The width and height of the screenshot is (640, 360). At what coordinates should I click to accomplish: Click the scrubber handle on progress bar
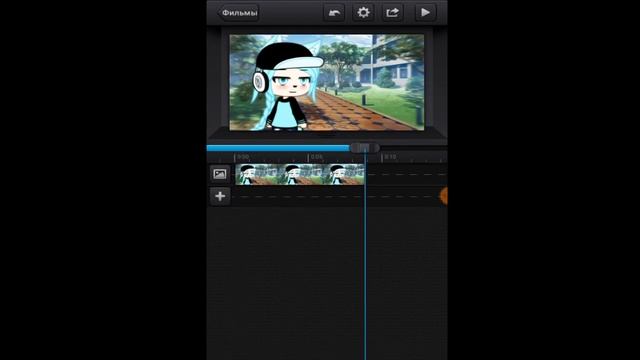click(x=364, y=148)
